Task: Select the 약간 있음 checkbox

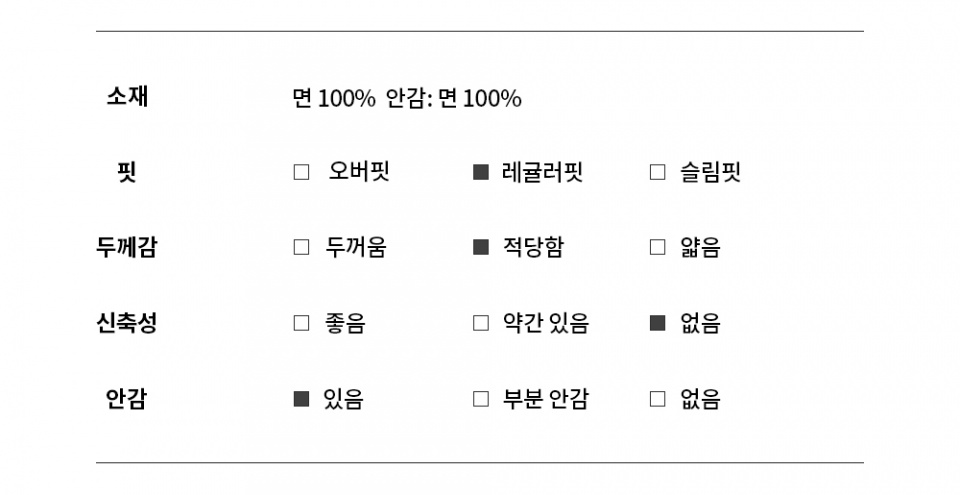Action: tap(481, 323)
